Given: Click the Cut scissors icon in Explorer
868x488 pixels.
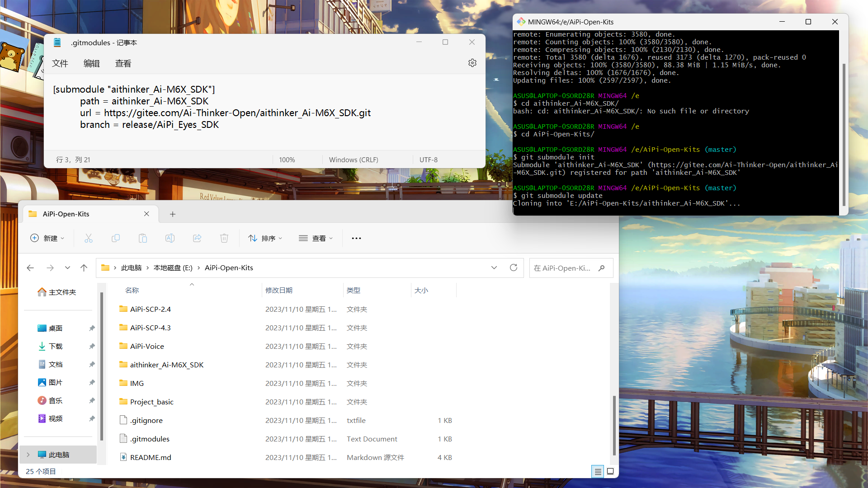Looking at the screenshot, I should point(89,238).
